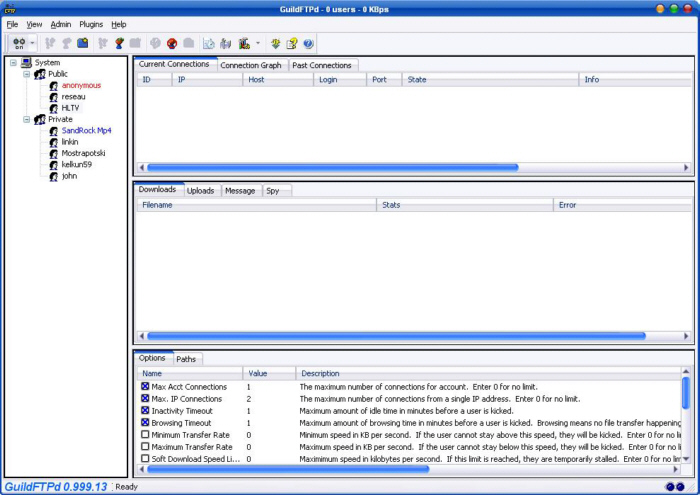The height and width of the screenshot is (495, 700).
Task: Uncheck the Max. IP Connections checkbox
Action: (x=145, y=399)
